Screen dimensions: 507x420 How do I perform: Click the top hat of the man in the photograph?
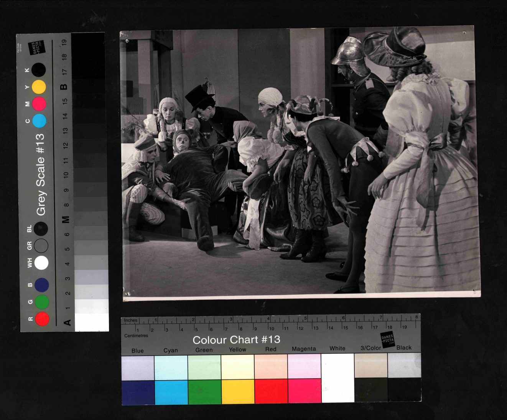[x=199, y=97]
